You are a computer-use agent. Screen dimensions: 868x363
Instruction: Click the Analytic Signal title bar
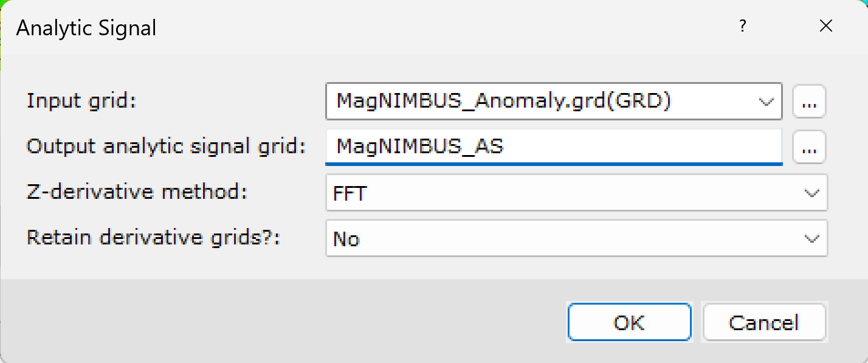[x=87, y=27]
